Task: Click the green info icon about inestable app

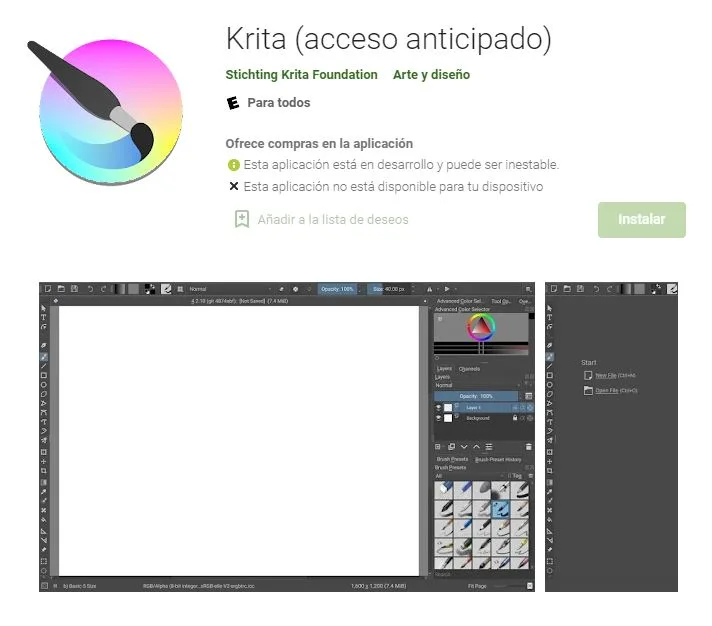Action: pyautogui.click(x=233, y=165)
